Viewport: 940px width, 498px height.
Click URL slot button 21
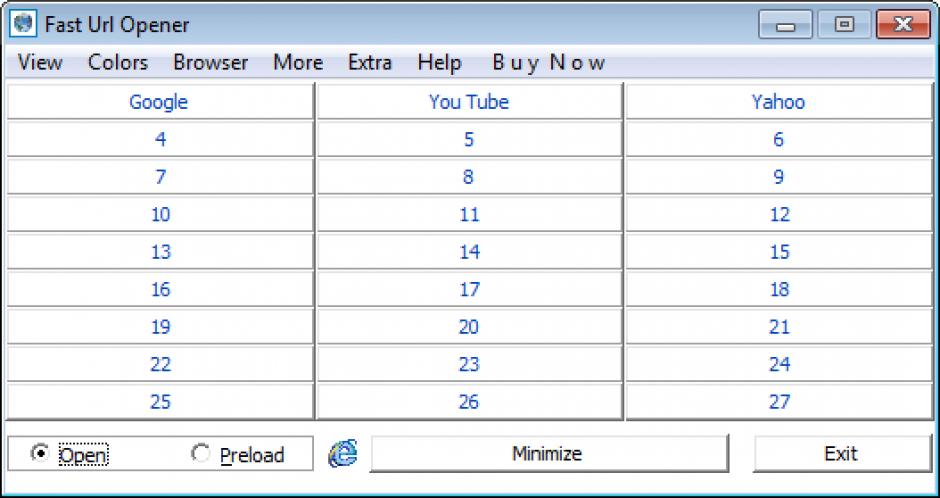(x=779, y=326)
